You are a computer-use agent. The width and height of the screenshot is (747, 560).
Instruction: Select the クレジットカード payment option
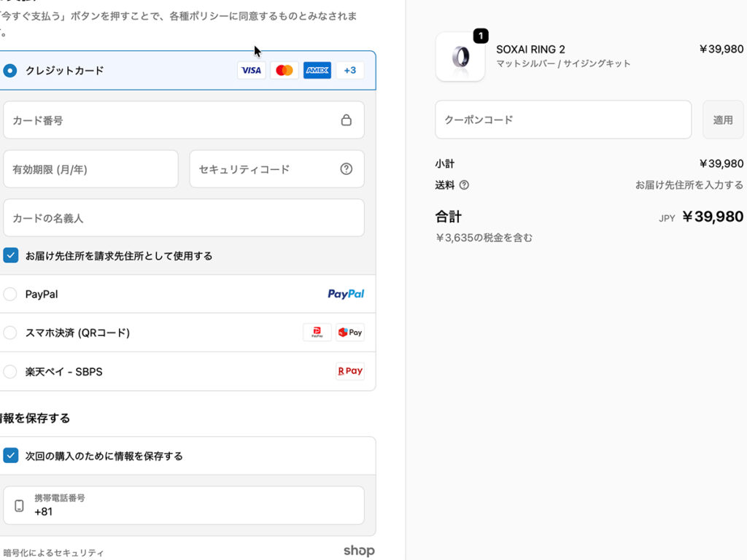(x=10, y=71)
